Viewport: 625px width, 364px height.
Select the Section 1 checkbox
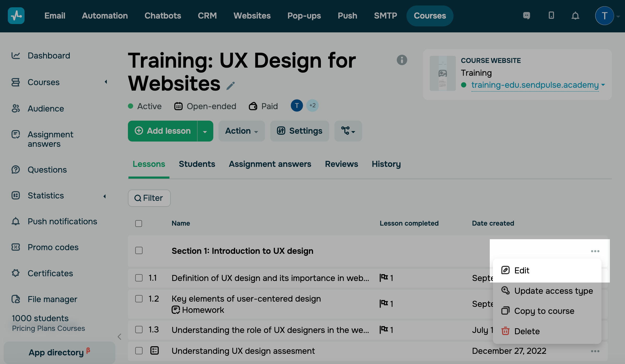point(139,251)
